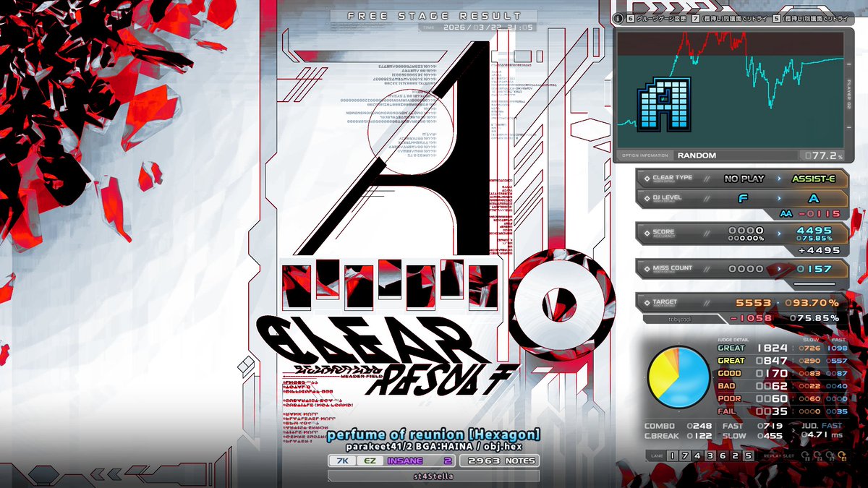Image resolution: width=868 pixels, height=488 pixels.
Task: Click lane box showing 6
Action: (x=723, y=455)
